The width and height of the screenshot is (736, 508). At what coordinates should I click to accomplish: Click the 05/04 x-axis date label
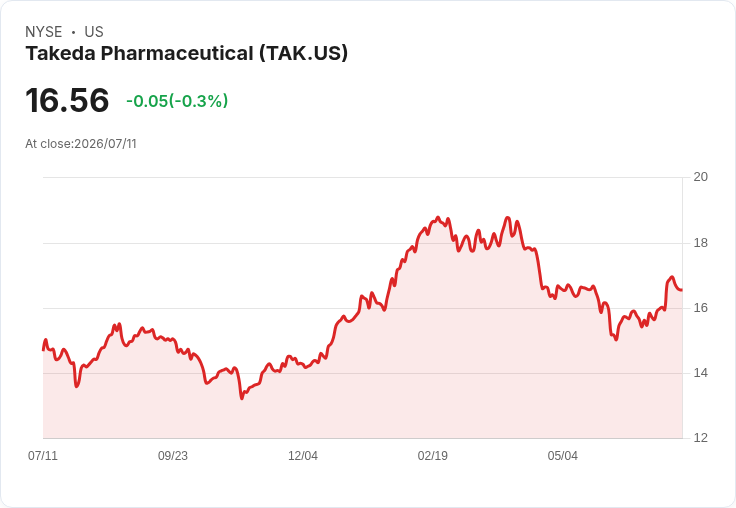pyautogui.click(x=563, y=455)
